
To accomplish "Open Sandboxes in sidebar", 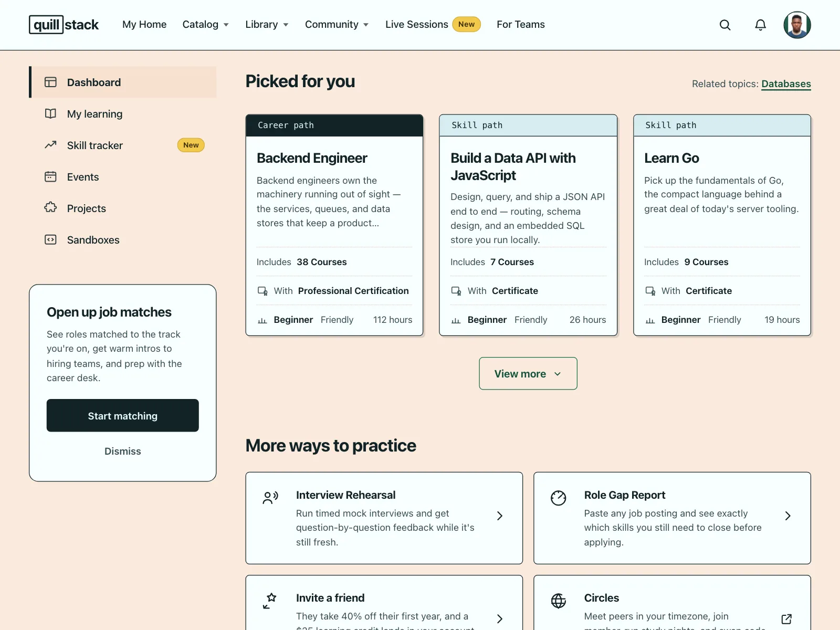I will pos(123,239).
